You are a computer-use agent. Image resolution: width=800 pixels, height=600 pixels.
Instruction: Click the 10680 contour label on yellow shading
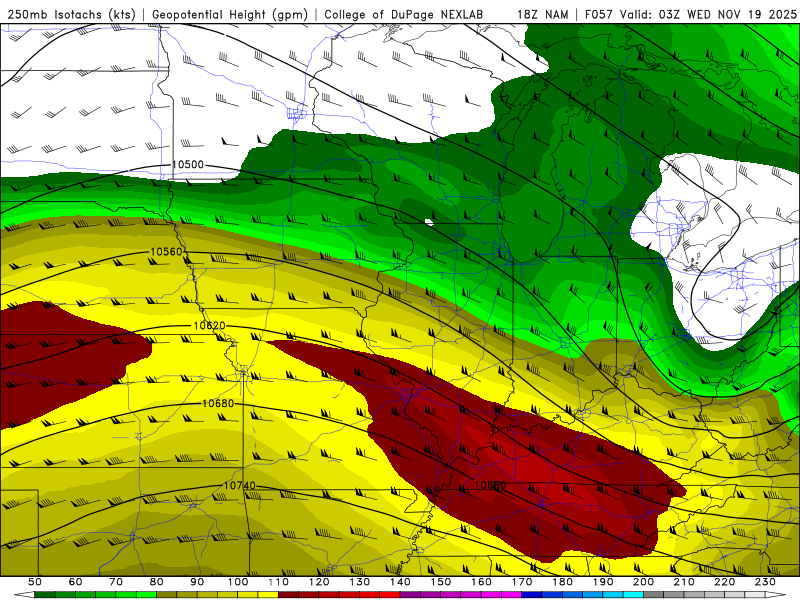click(218, 403)
